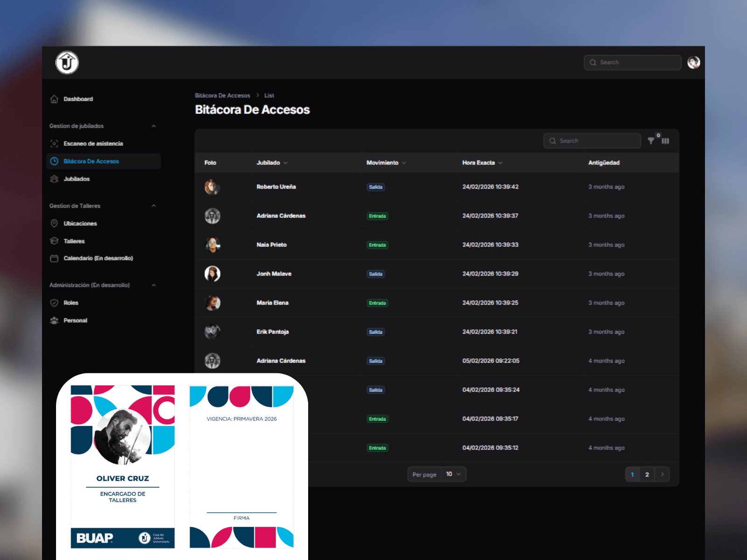This screenshot has width=747, height=560.
Task: Collapse the Administración (En desarrollo) section
Action: coord(154,285)
